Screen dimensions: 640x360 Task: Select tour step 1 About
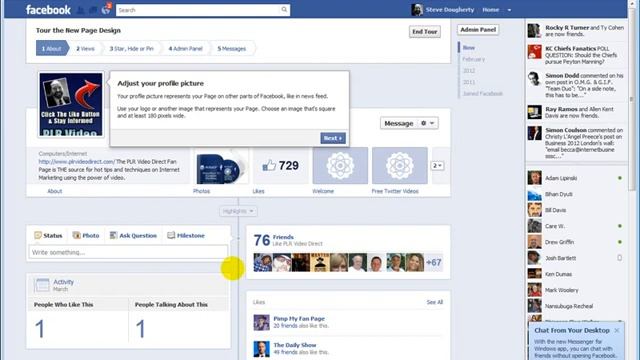tap(51, 49)
